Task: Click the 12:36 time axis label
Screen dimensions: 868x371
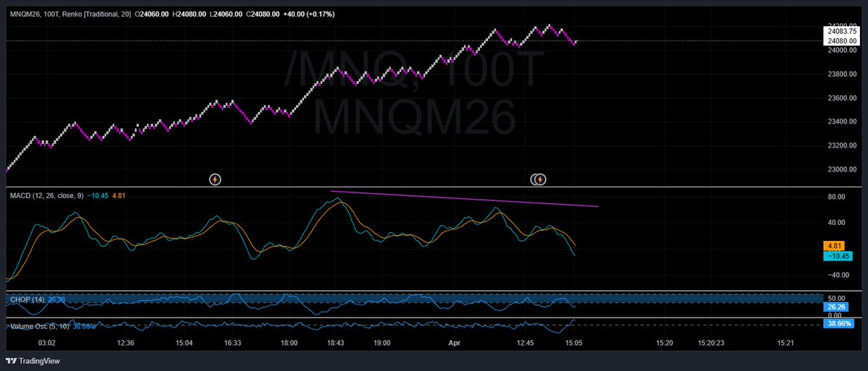Action: click(126, 343)
